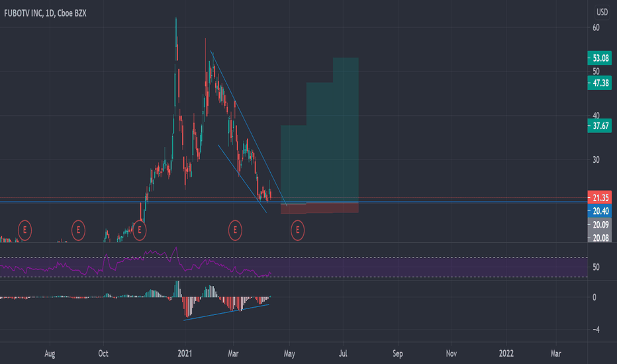Select the 37.67 green target price label
The height and width of the screenshot is (364, 617).
599,126
